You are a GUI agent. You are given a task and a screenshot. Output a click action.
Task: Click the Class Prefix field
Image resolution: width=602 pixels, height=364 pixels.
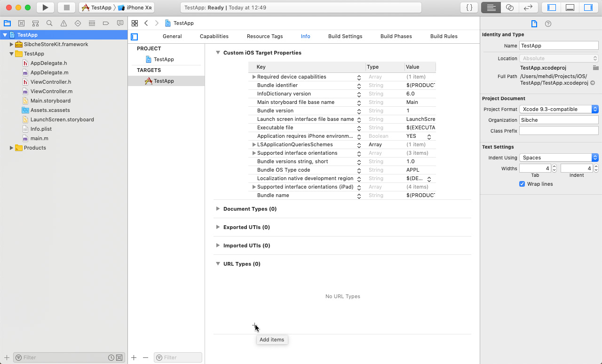pos(559,131)
